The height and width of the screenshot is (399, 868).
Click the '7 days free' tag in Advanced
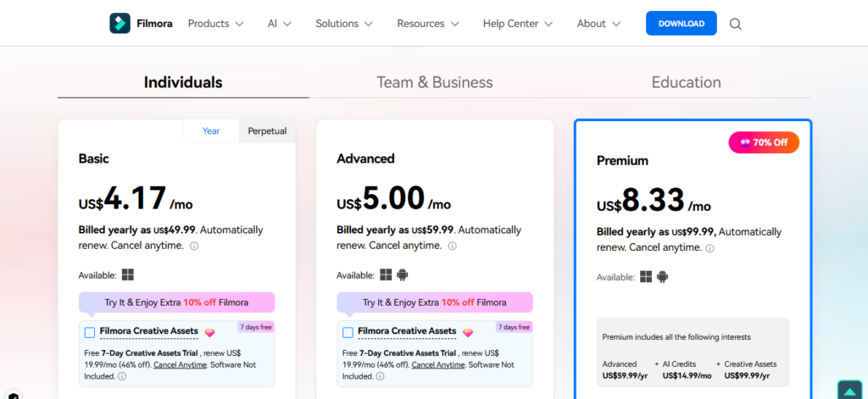tap(515, 327)
